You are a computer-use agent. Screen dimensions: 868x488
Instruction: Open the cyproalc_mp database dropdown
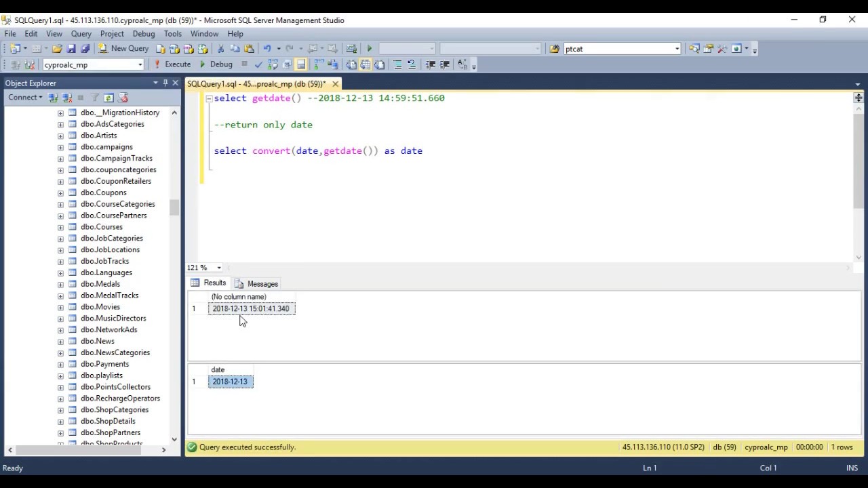click(x=140, y=65)
